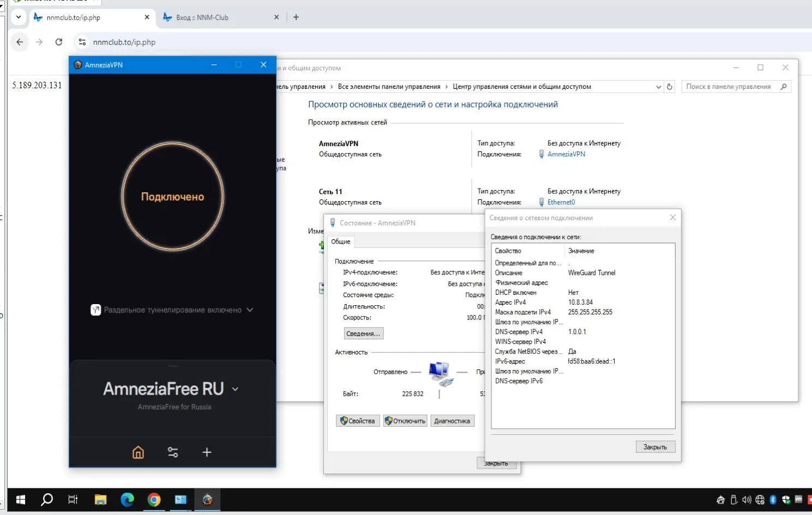812x515 pixels.
Task: Open the Windows Start menu
Action: click(x=21, y=499)
